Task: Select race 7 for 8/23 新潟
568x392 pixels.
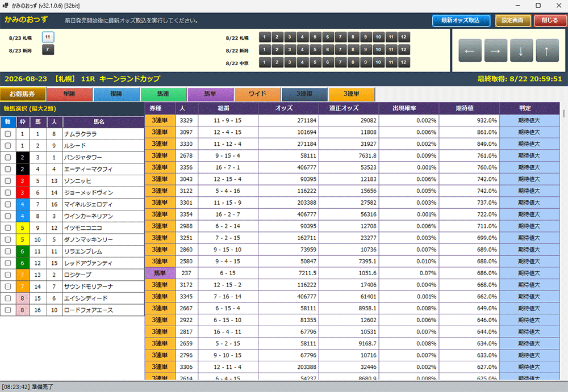Action: (x=48, y=49)
